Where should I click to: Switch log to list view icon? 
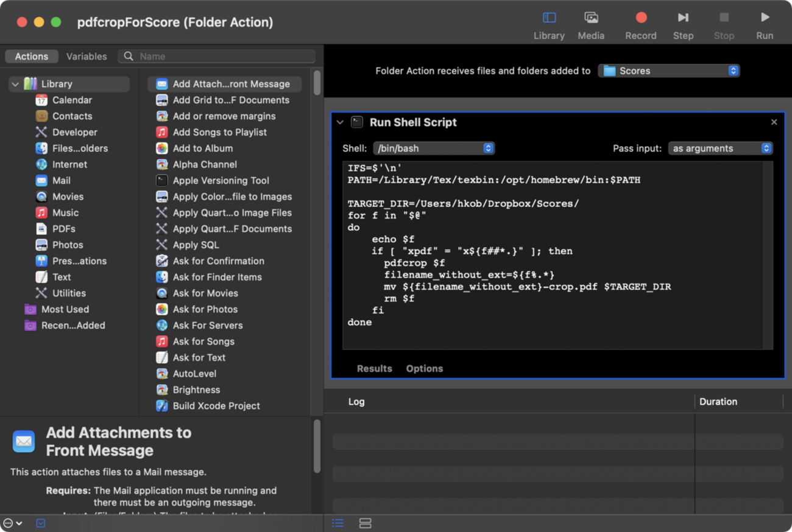[x=338, y=523]
